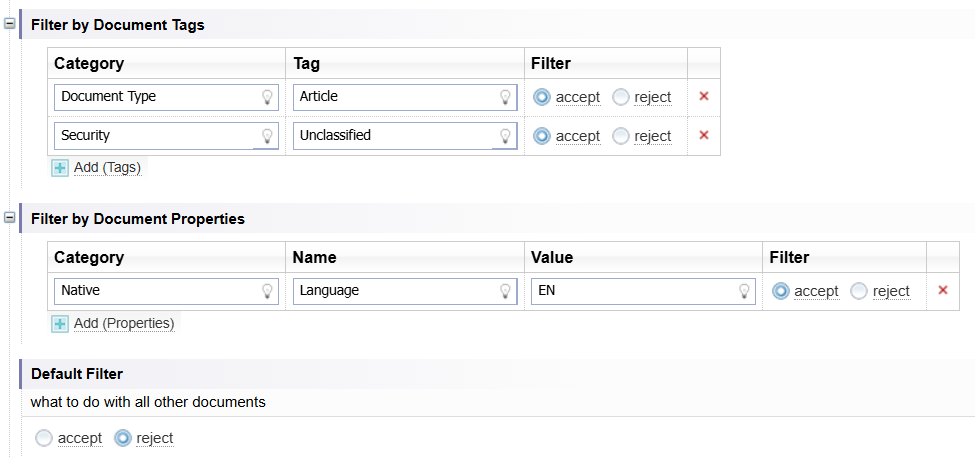Collapse Filter by Document Properties section

(10, 218)
